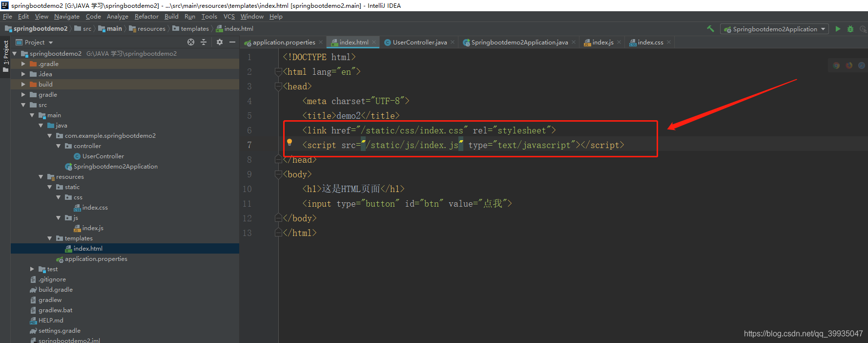Collapse the templates folder arrow
The image size is (868, 343).
point(49,238)
